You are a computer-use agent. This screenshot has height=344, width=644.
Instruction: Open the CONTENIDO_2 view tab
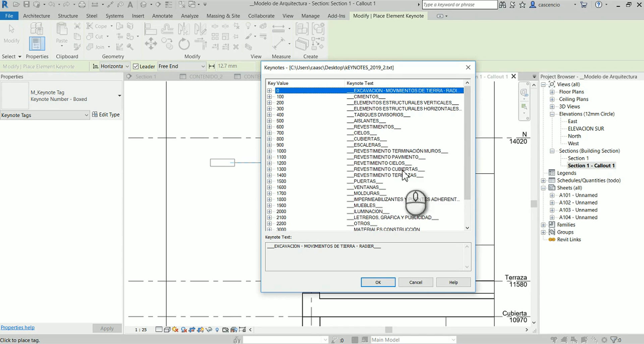pos(206,76)
